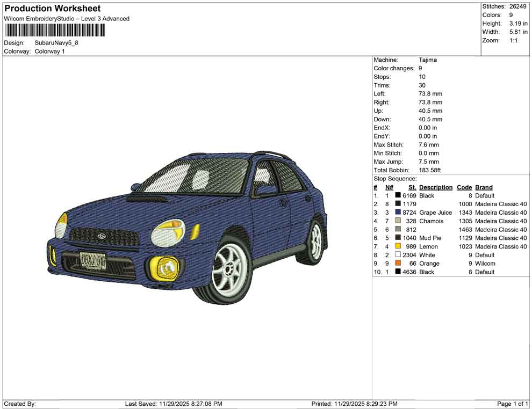The height and width of the screenshot is (409, 532).
Task: Click the Page 1 of 1 footer text
Action: pos(513,404)
